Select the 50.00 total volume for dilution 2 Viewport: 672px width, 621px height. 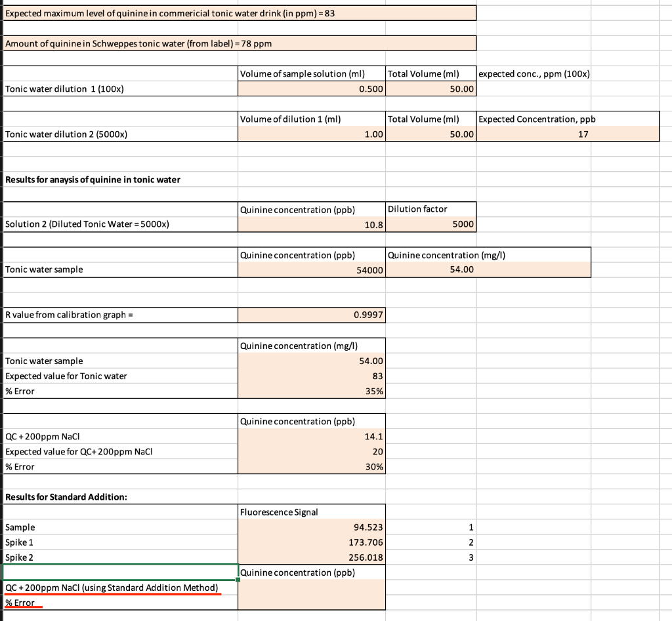pyautogui.click(x=430, y=134)
